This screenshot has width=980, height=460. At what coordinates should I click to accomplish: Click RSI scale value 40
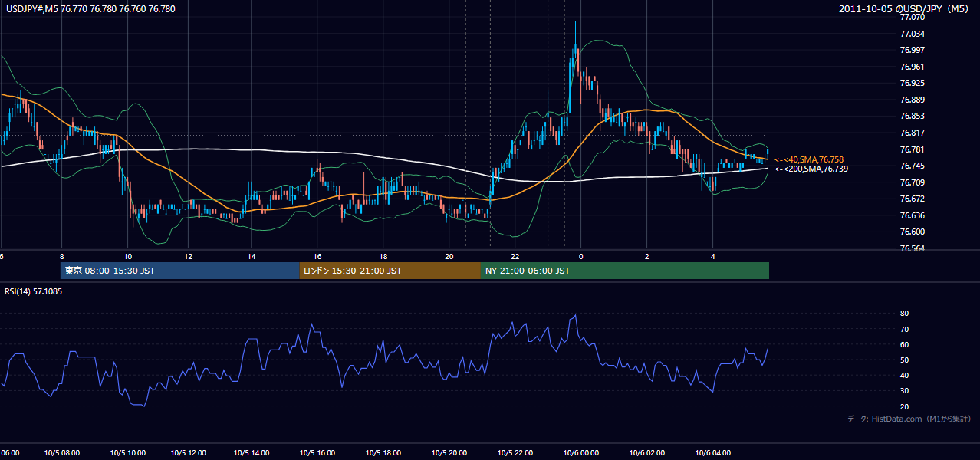905,375
